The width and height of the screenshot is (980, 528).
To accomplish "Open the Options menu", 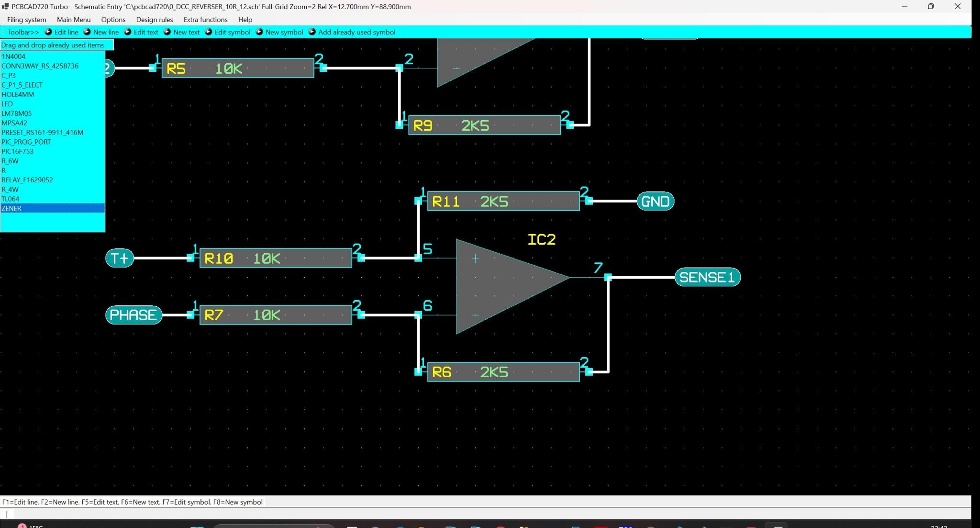I will click(113, 20).
